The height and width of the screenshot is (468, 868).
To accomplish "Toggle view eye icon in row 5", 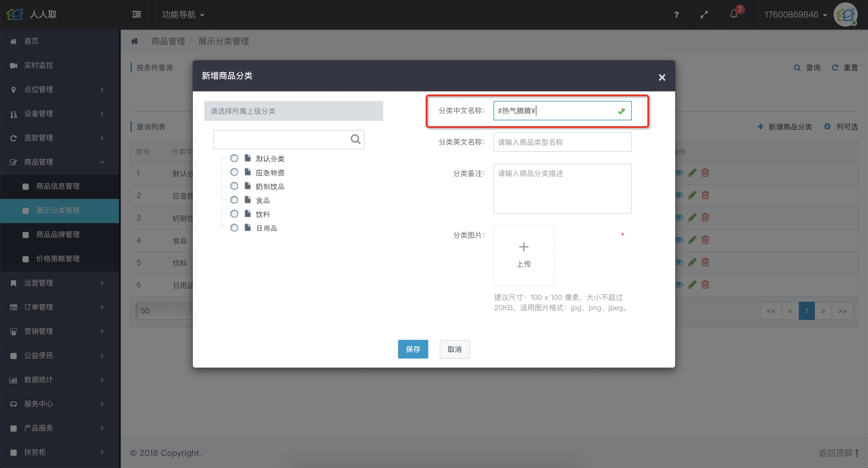I will (679, 262).
